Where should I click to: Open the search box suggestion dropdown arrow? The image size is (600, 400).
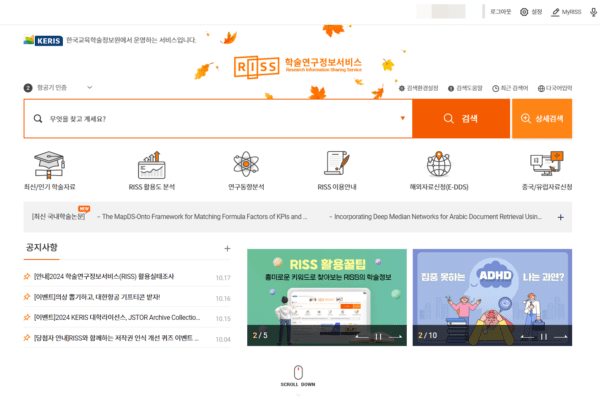402,118
